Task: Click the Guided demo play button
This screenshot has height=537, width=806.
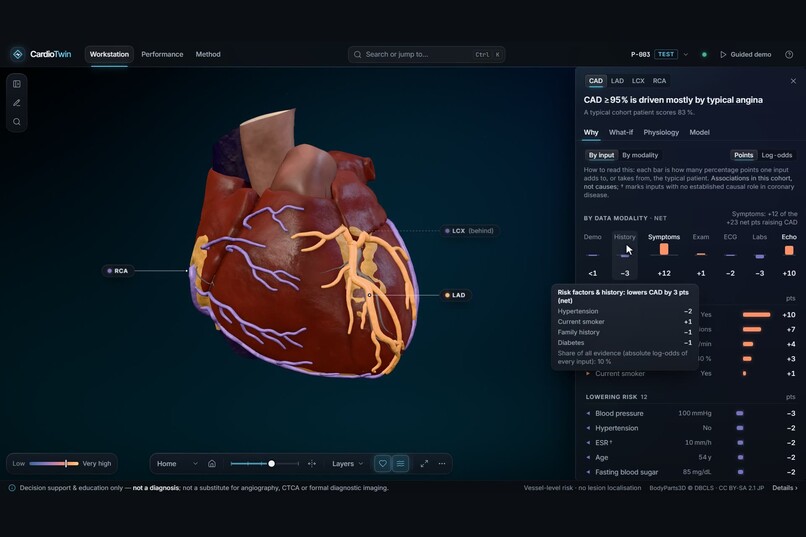Action: [x=745, y=54]
